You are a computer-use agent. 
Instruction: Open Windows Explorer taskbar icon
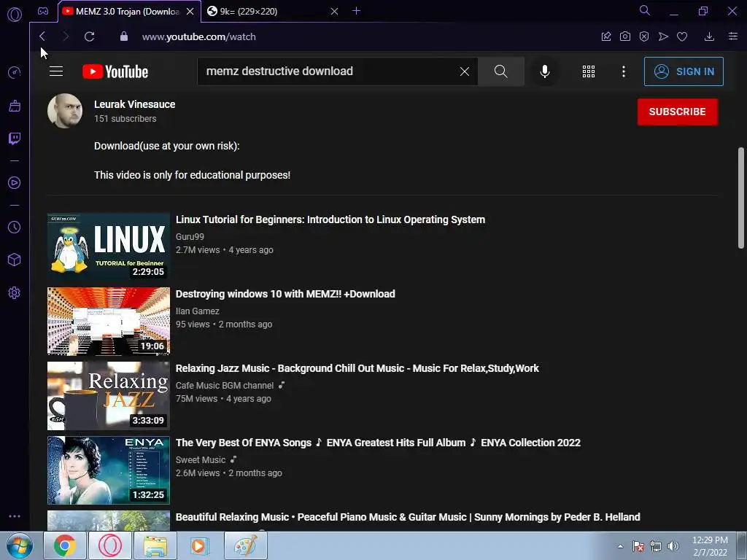[155, 545]
